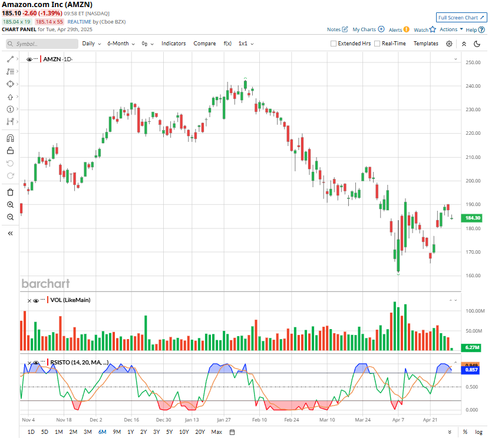
Task: Toggle the magnet snap tool
Action: coord(10,138)
